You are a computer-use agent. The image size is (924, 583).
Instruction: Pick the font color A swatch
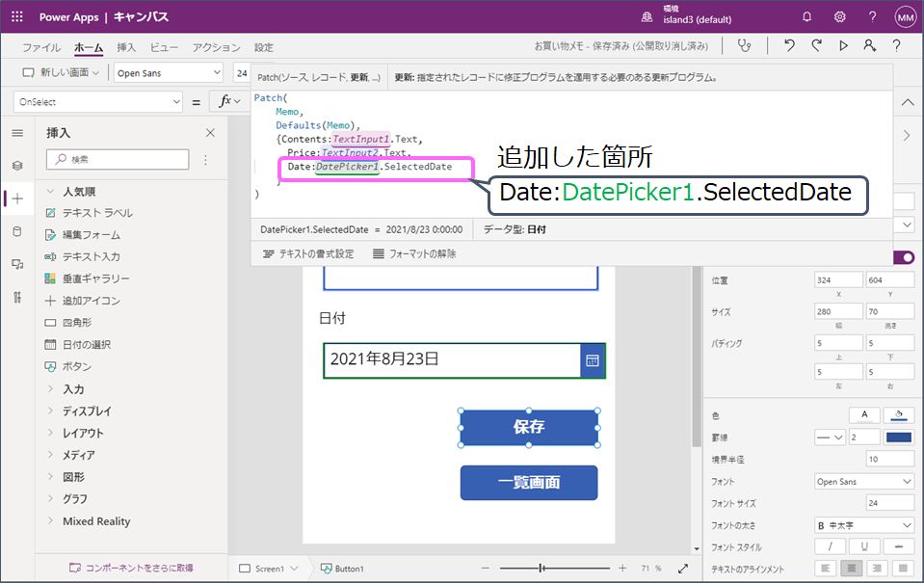coord(864,415)
